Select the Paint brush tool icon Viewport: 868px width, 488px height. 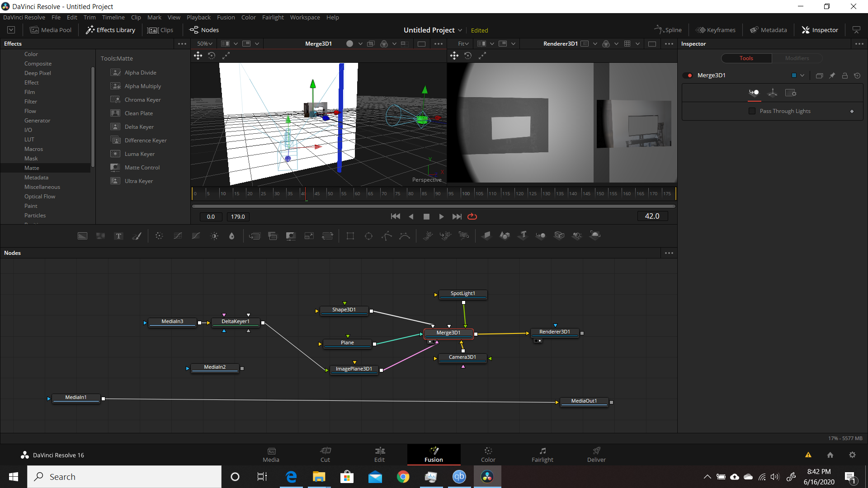pos(137,236)
